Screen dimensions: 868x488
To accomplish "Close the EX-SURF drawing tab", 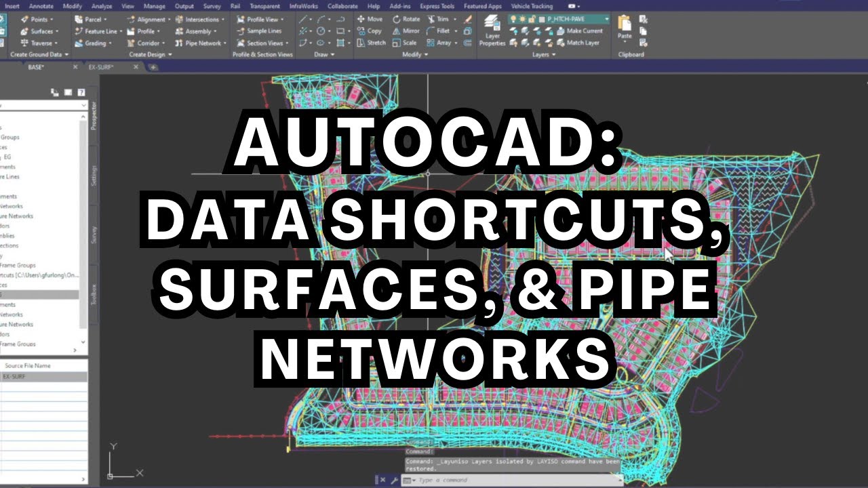I will point(136,67).
